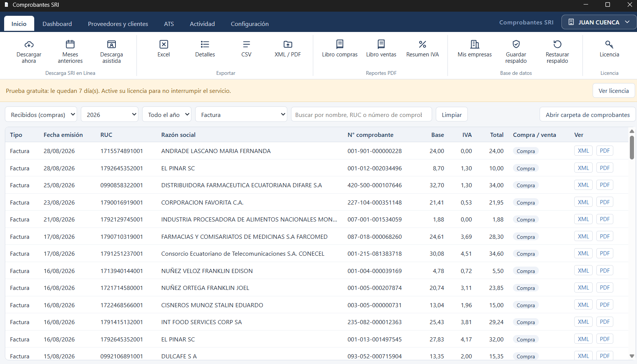Select the Inicio tab
The height and width of the screenshot is (364, 637).
pyautogui.click(x=19, y=24)
